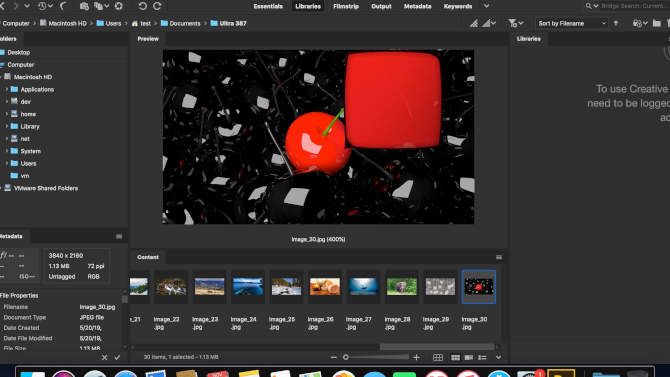This screenshot has height=377, width=670.
Task: Click the dev folder in tree
Action: 26,102
